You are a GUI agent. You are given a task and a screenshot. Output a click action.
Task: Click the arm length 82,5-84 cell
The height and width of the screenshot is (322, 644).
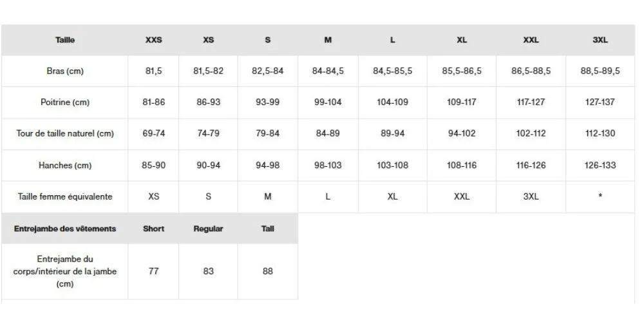268,71
